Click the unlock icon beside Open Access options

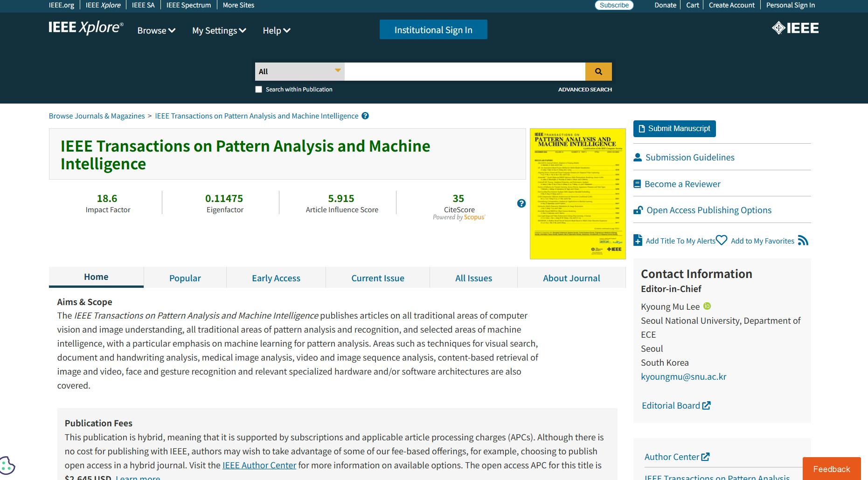[638, 209]
